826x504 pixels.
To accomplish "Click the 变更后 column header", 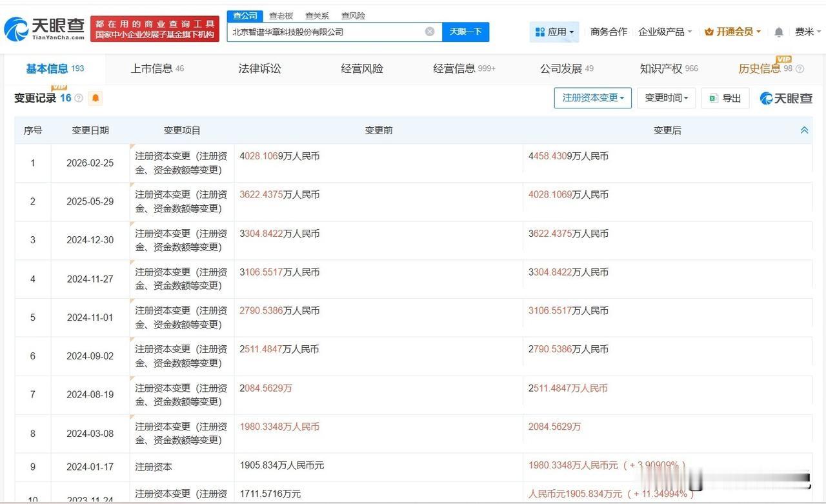I will 667,130.
